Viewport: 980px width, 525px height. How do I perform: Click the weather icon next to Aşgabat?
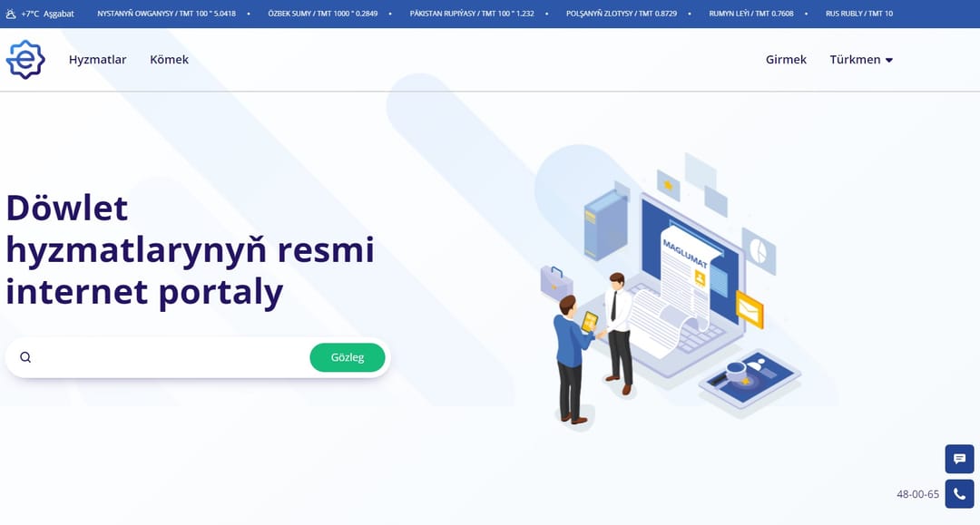pyautogui.click(x=11, y=14)
